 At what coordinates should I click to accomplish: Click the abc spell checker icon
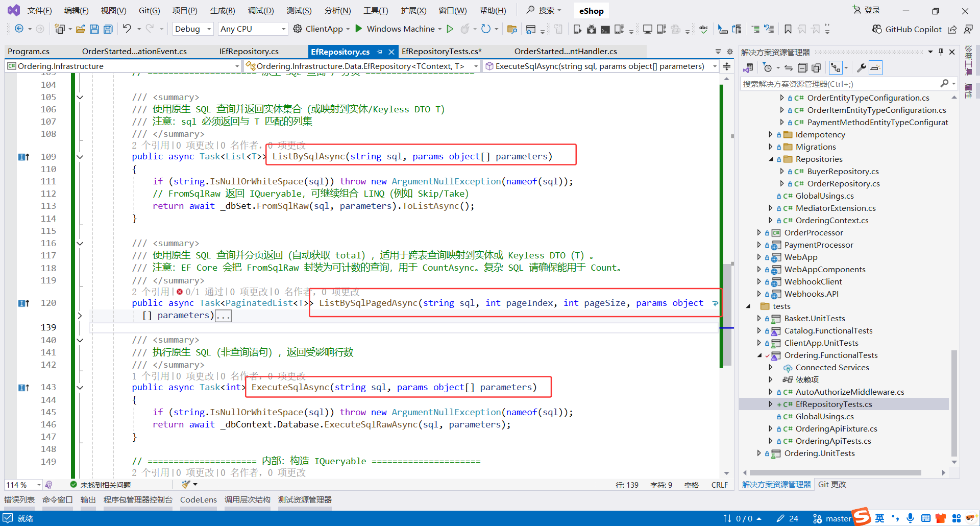coord(704,29)
